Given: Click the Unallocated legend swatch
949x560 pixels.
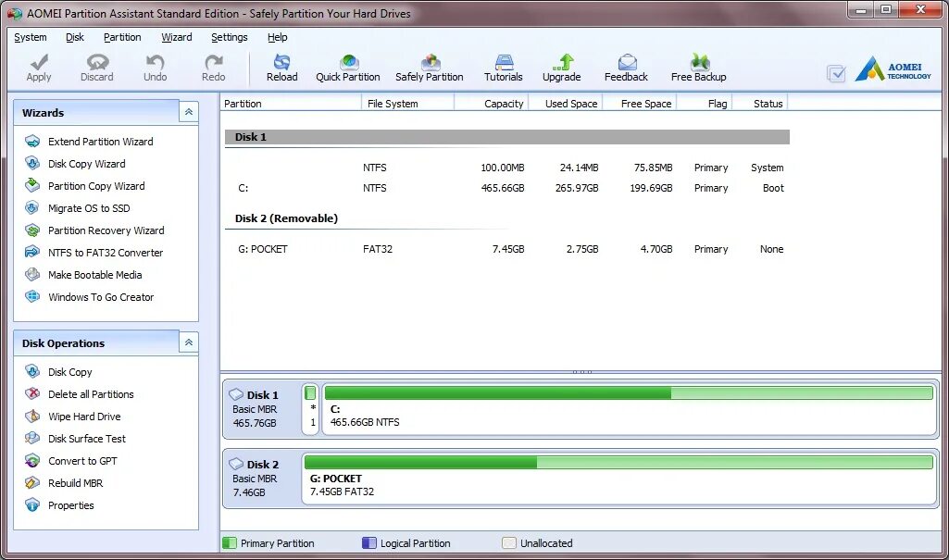Looking at the screenshot, I should 509,543.
